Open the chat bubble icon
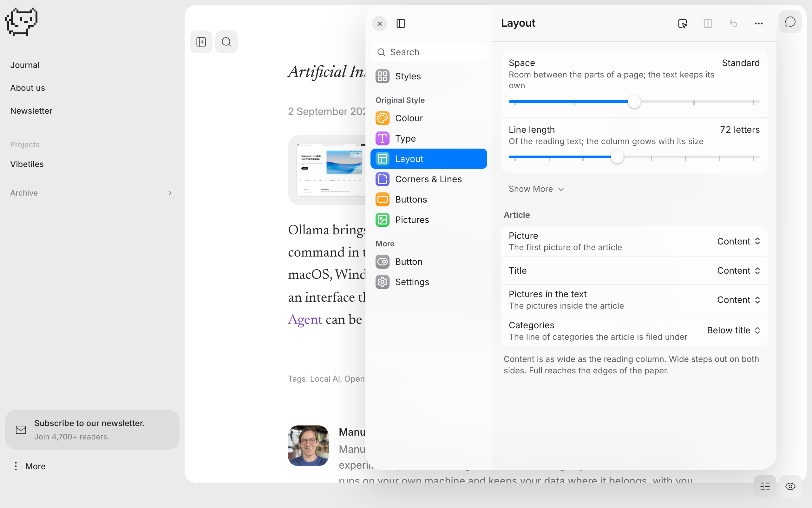812x508 pixels. pyautogui.click(x=790, y=22)
